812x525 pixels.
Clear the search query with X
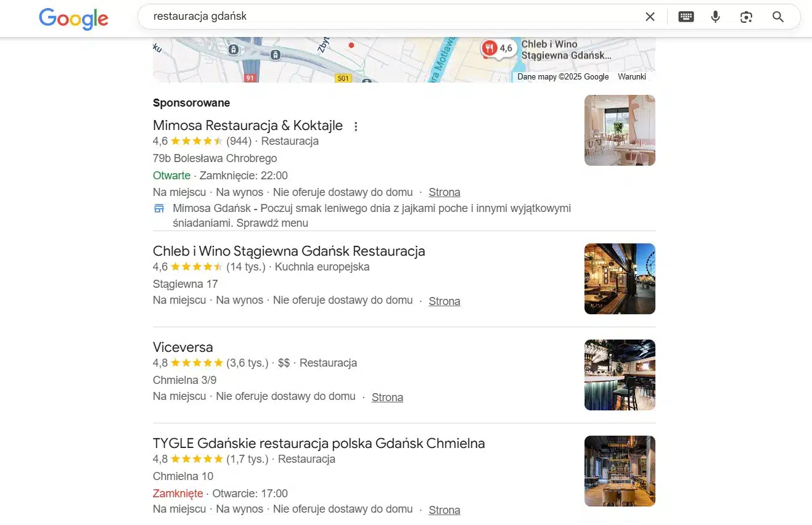650,17
